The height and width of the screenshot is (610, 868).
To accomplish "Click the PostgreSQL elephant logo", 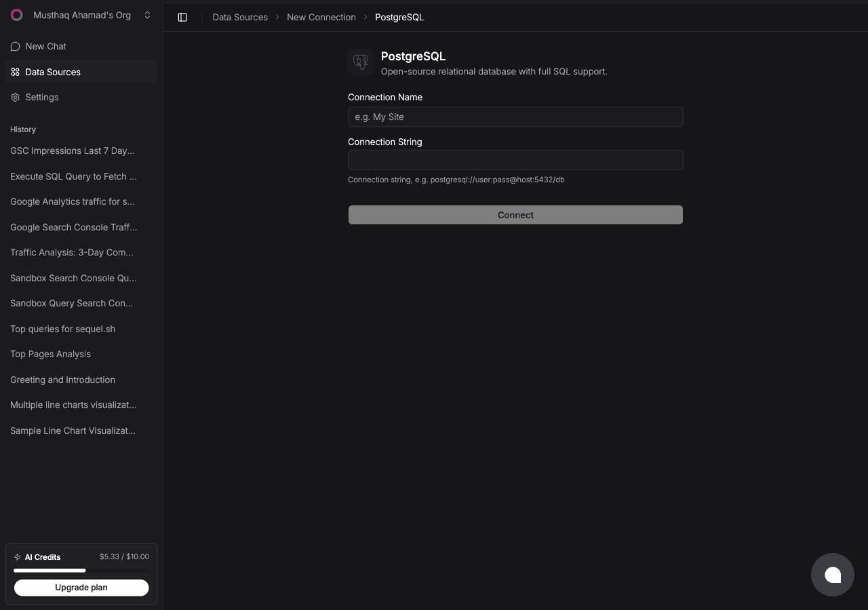I will coord(361,62).
